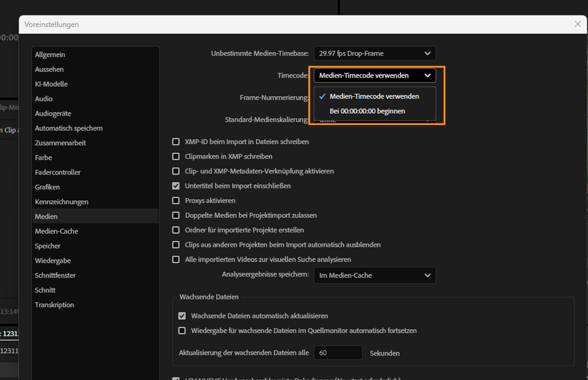Open the Unbestimmte Medien-Timebase dropdown
The height and width of the screenshot is (380, 588).
pos(374,53)
